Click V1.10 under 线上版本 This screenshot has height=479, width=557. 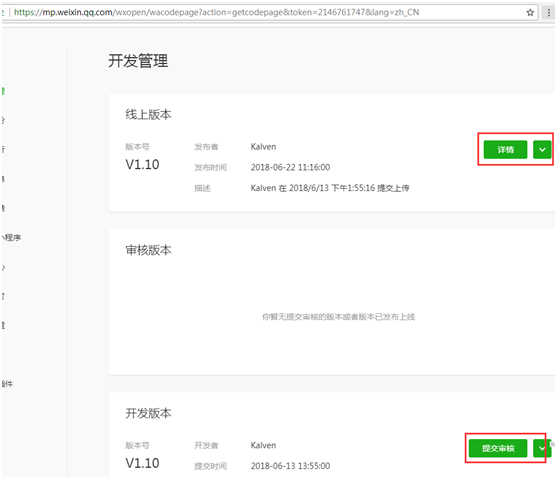[x=142, y=165]
